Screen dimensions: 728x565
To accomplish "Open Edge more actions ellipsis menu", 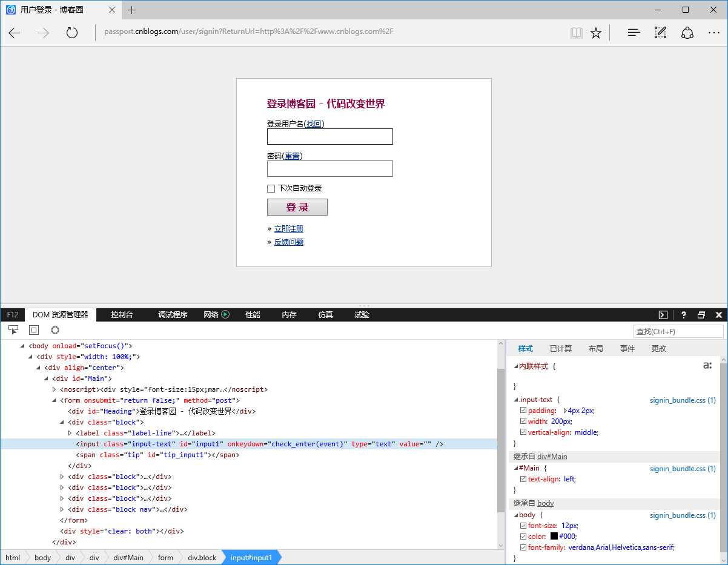I will tap(714, 33).
